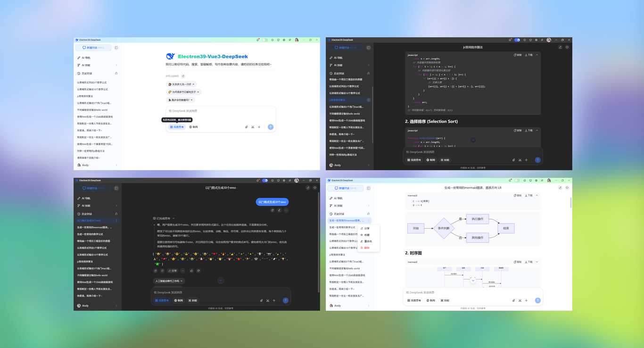Click send button in bottom-left window
The image size is (644, 348).
pyautogui.click(x=286, y=300)
